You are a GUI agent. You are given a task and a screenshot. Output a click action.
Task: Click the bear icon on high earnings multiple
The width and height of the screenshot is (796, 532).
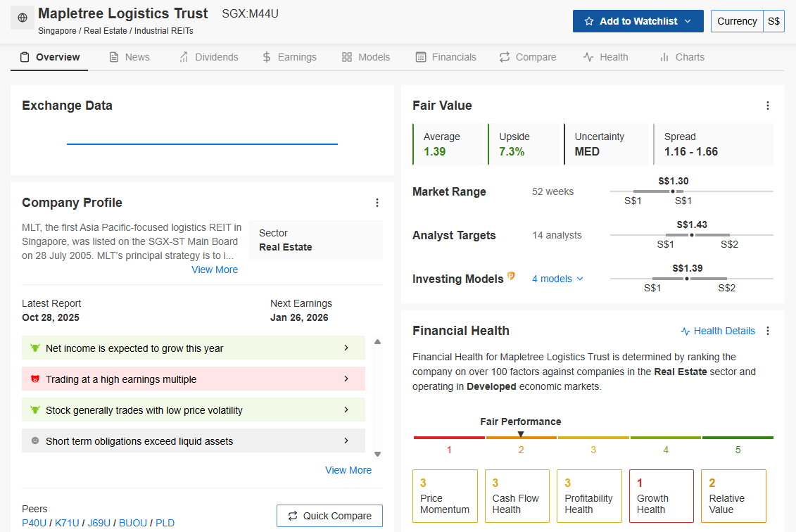tap(35, 379)
